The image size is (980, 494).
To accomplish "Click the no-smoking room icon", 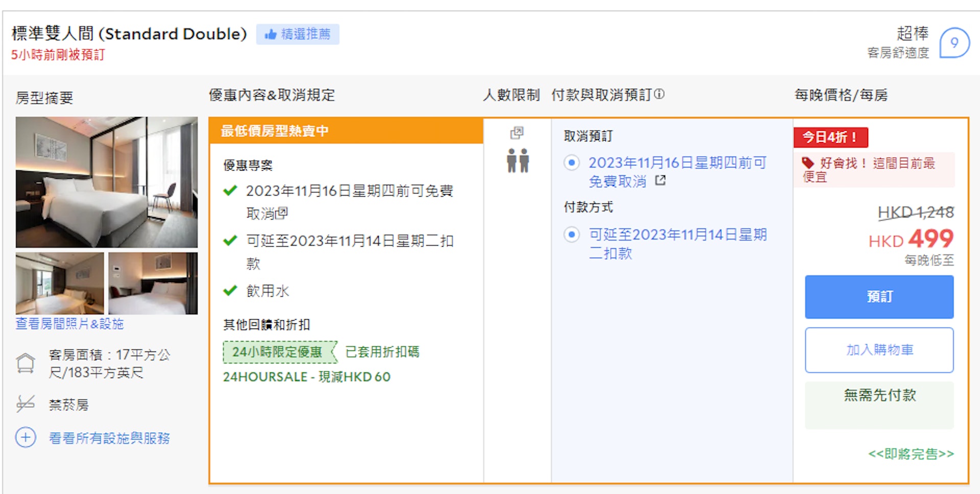I will tap(26, 404).
